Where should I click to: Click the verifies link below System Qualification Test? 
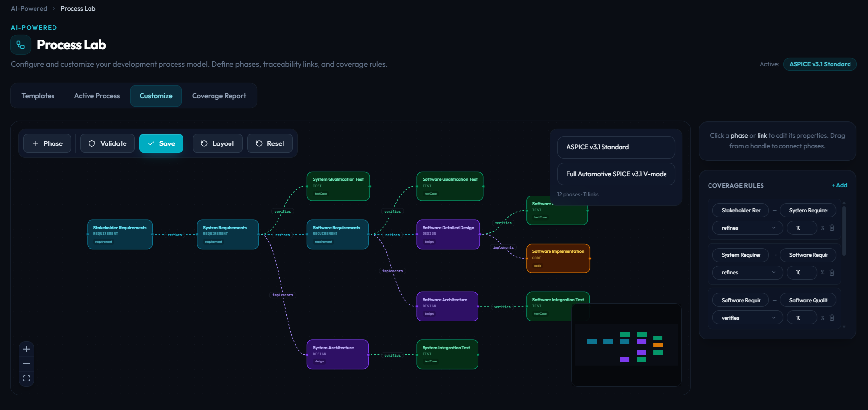click(283, 211)
